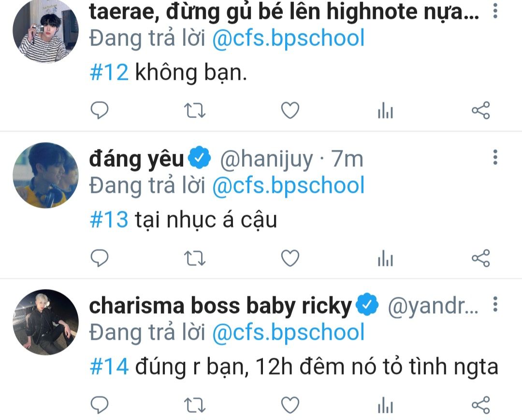Viewport: 522px width, 420px height.
Task: Retweet the #13 tại nhục á cậu tweet
Action: pos(195,258)
